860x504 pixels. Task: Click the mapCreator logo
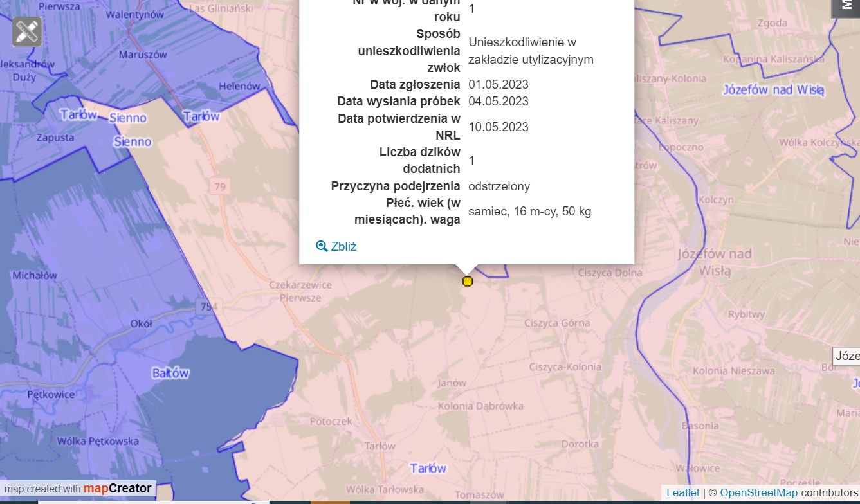coord(118,489)
